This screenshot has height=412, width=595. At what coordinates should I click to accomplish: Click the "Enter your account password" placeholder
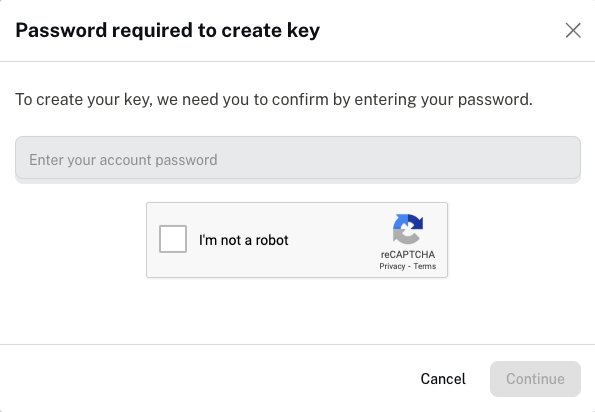pyautogui.click(x=123, y=160)
